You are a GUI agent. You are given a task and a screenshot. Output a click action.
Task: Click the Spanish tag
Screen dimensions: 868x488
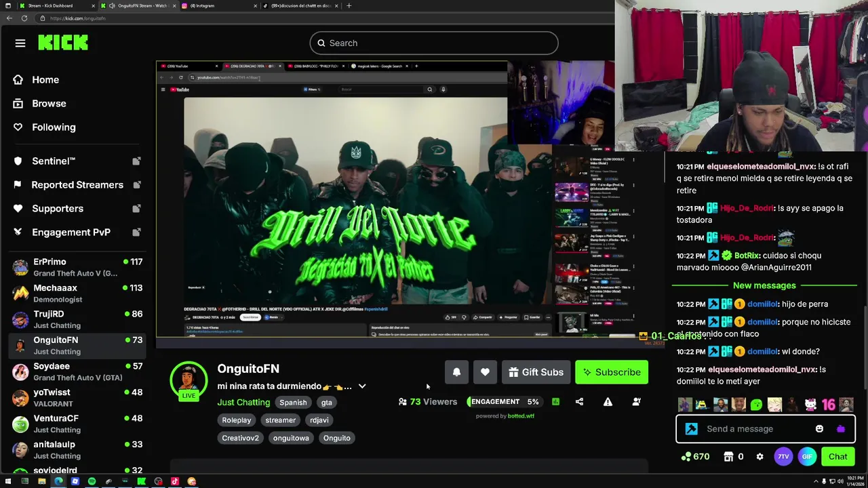tap(293, 403)
